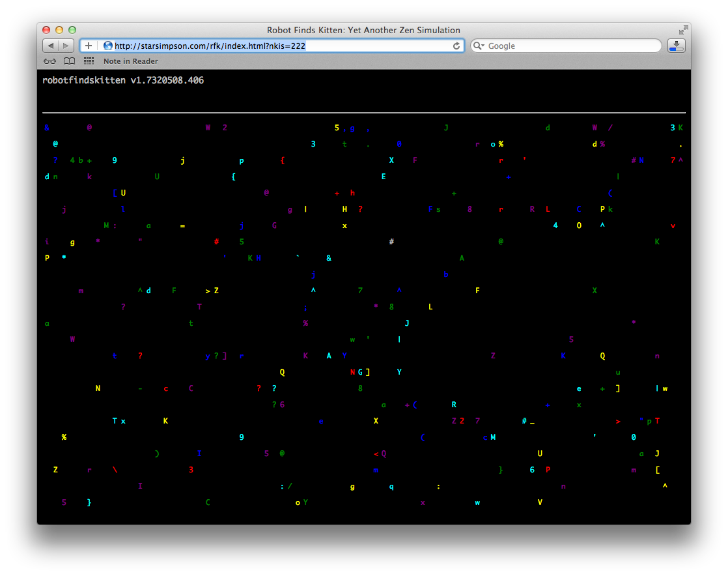Open Top Sites grid icon
Image resolution: width=728 pixels, height=576 pixels.
coord(89,61)
